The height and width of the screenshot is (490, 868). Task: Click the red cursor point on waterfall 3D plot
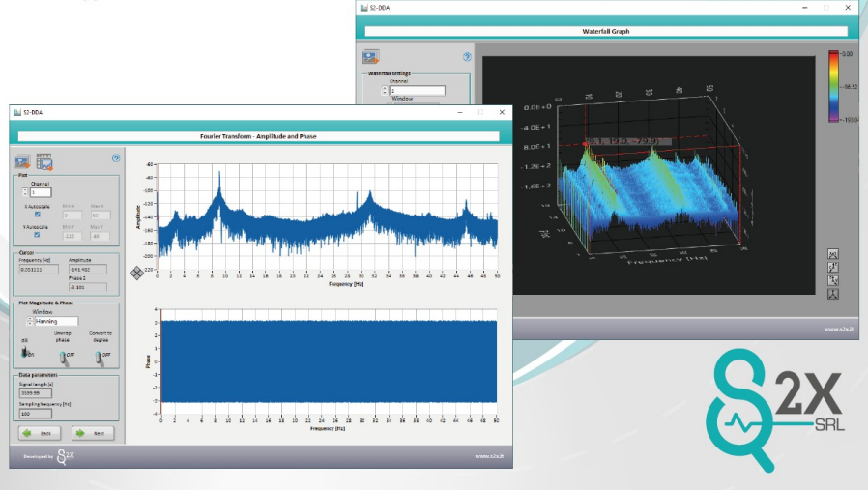(585, 144)
